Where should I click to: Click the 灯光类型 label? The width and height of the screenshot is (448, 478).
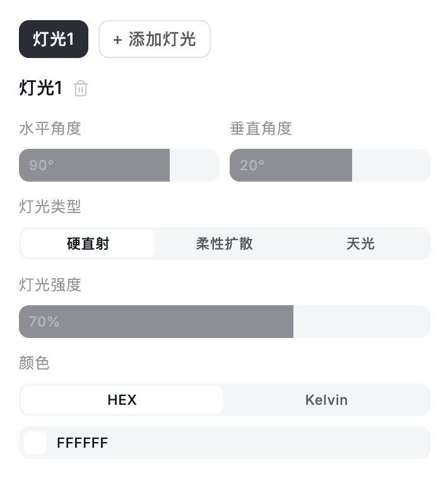tap(50, 206)
